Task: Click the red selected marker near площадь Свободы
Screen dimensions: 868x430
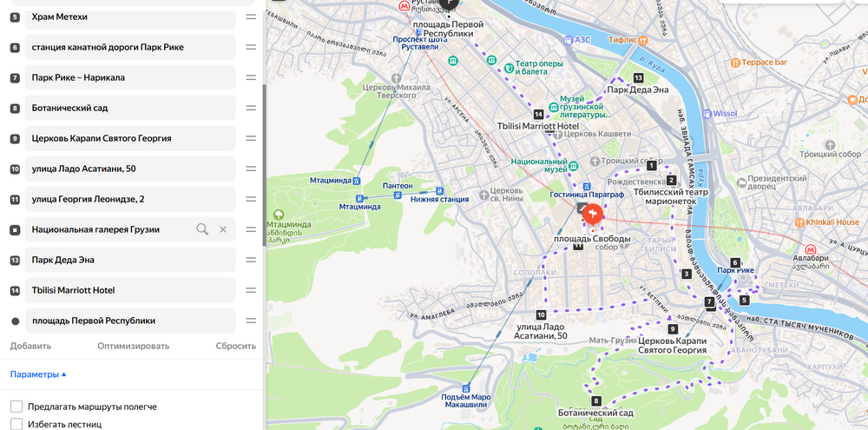Action: coord(594,213)
